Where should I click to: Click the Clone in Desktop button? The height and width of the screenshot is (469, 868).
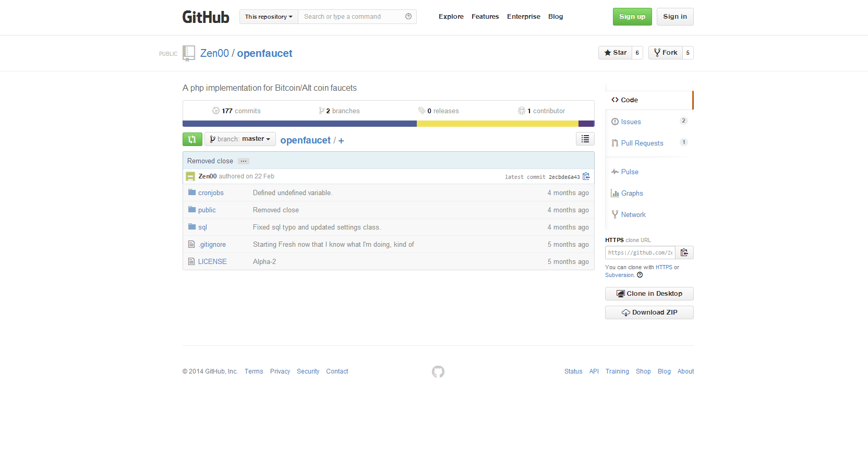pyautogui.click(x=649, y=294)
